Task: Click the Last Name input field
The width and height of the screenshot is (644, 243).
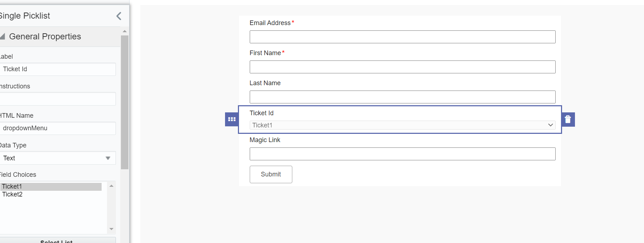Action: [402, 97]
